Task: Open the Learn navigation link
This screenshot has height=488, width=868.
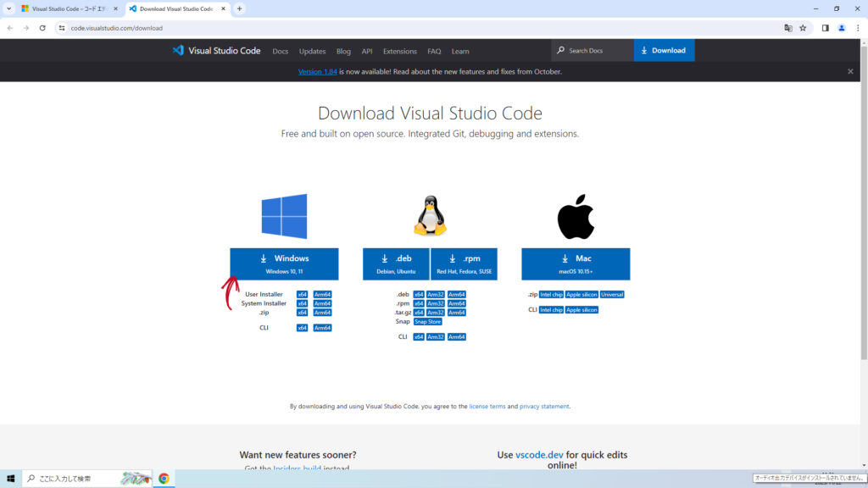Action: (x=460, y=52)
